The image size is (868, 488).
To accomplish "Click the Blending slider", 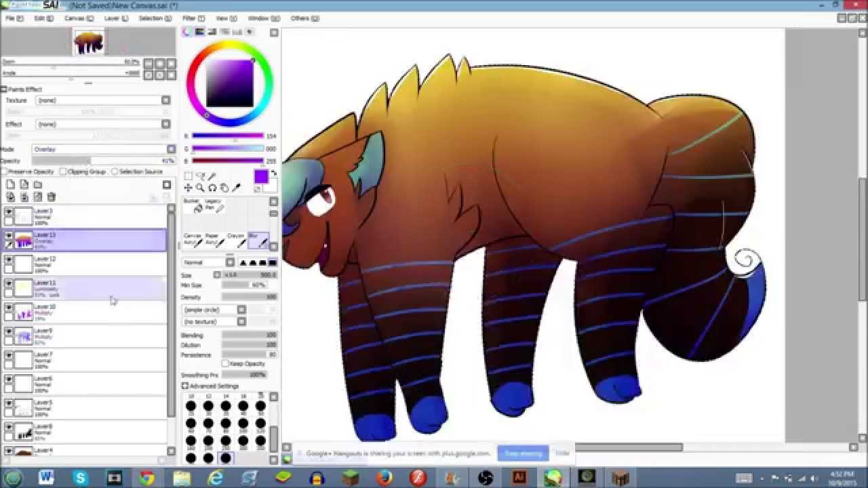I will coord(250,335).
